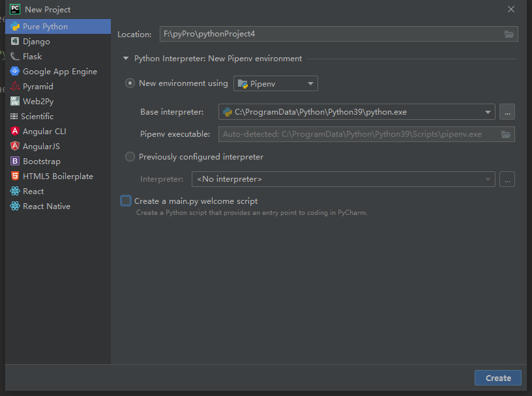Select Pyramid project type

pos(58,86)
